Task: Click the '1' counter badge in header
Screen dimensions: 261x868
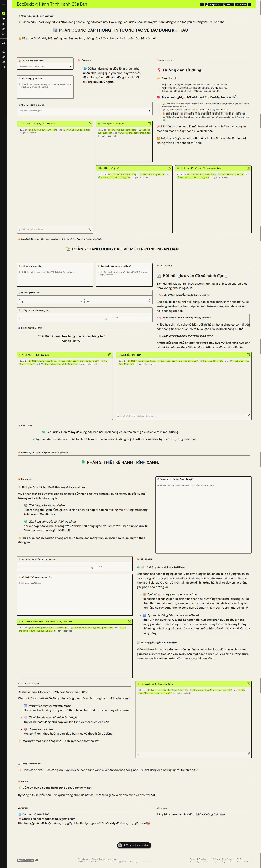Action: 202,4
